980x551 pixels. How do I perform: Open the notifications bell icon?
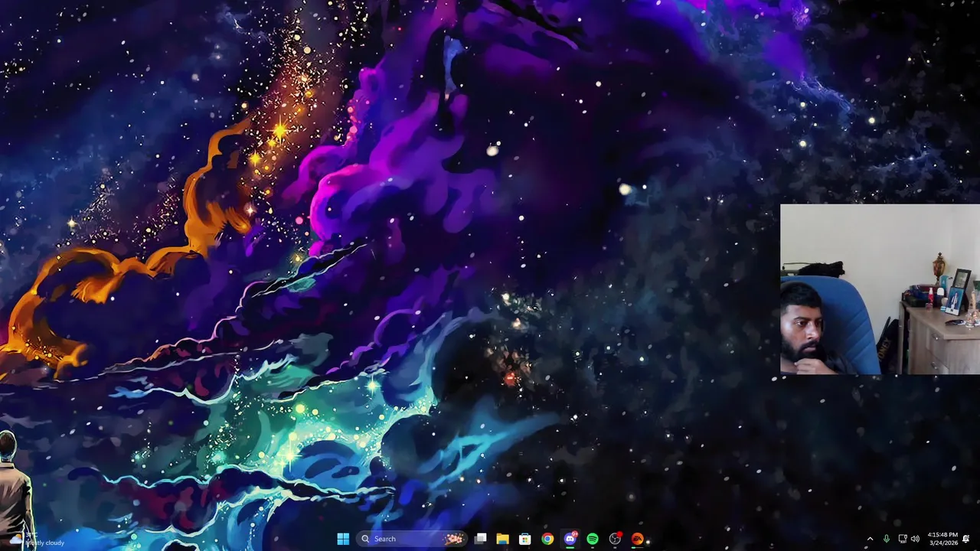tap(966, 539)
